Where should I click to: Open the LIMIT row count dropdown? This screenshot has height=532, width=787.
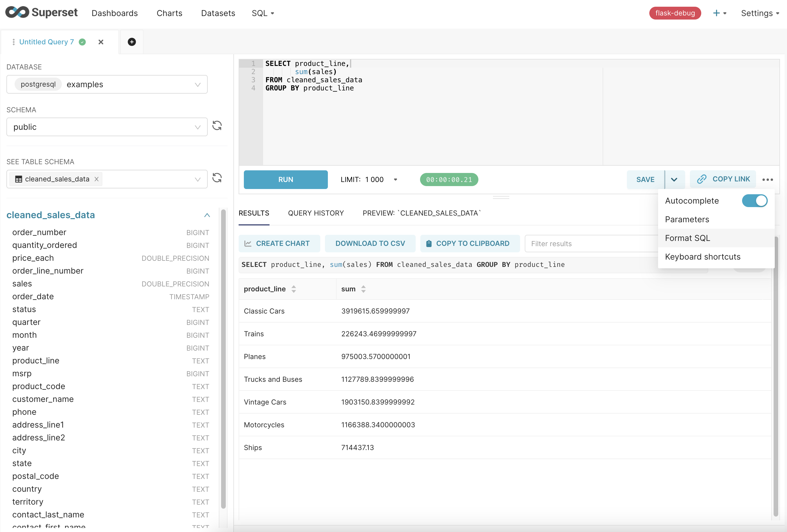[395, 179]
